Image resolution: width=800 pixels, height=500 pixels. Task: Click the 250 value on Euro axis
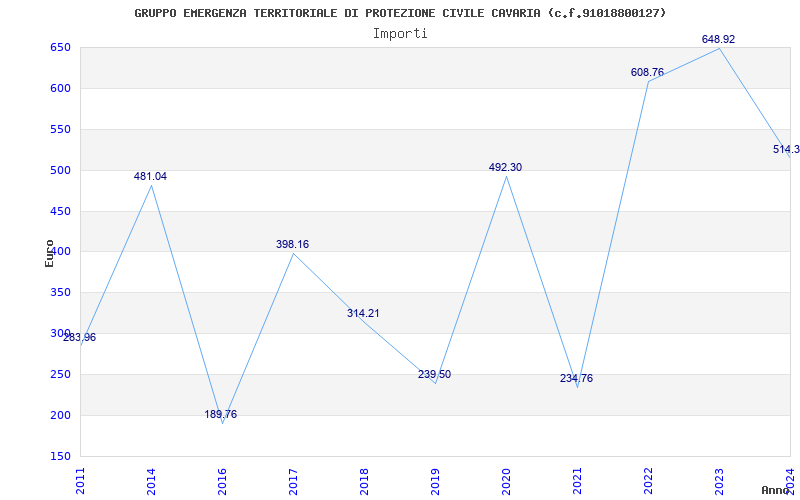pos(60,374)
